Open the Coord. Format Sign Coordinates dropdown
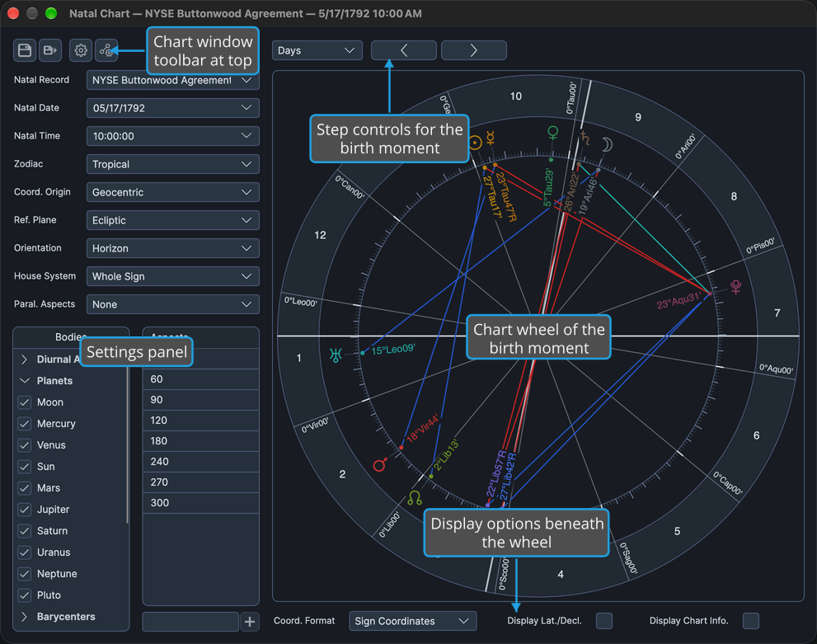The width and height of the screenshot is (817, 644). pyautogui.click(x=413, y=621)
